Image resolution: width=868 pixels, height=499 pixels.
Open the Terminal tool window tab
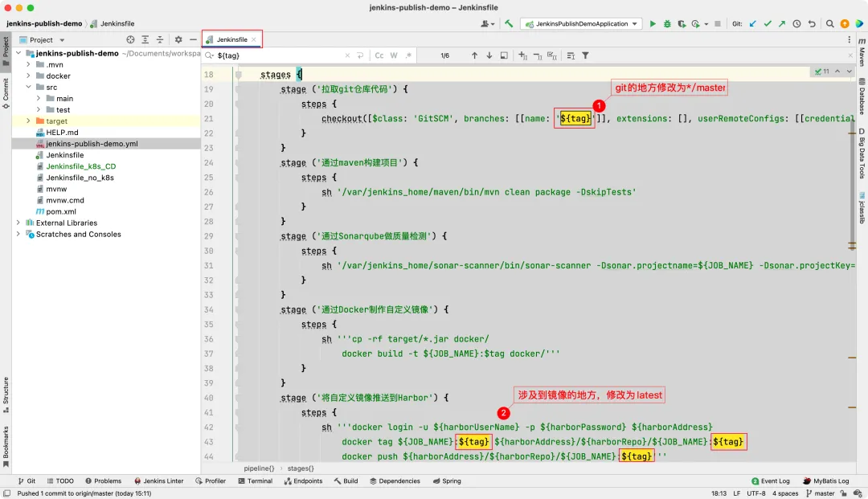256,481
